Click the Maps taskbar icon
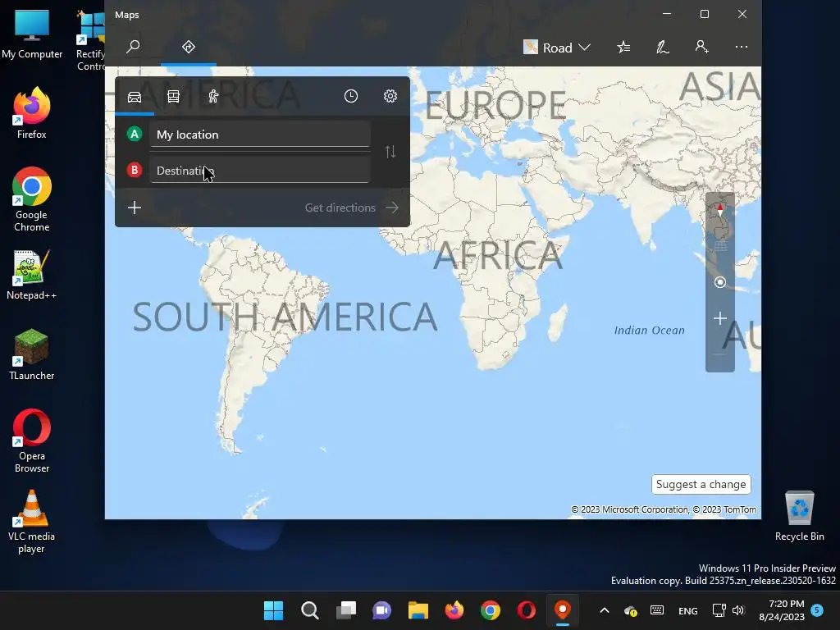This screenshot has width=840, height=630. (563, 610)
